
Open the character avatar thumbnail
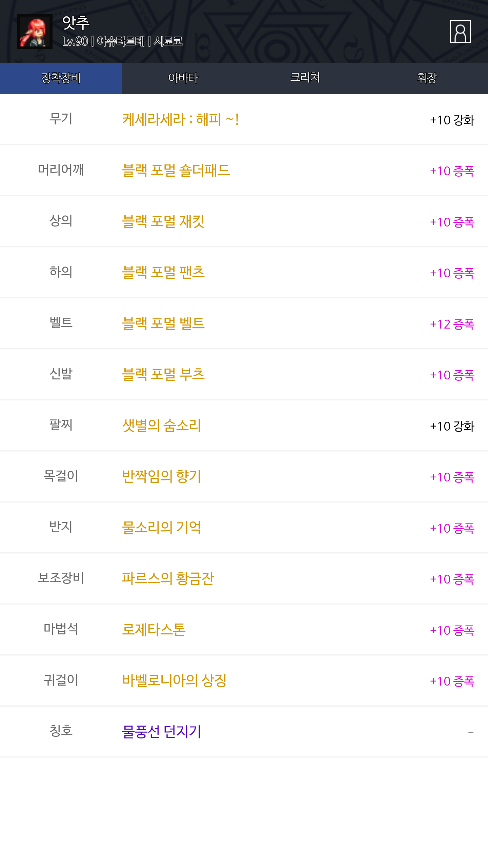(x=35, y=32)
